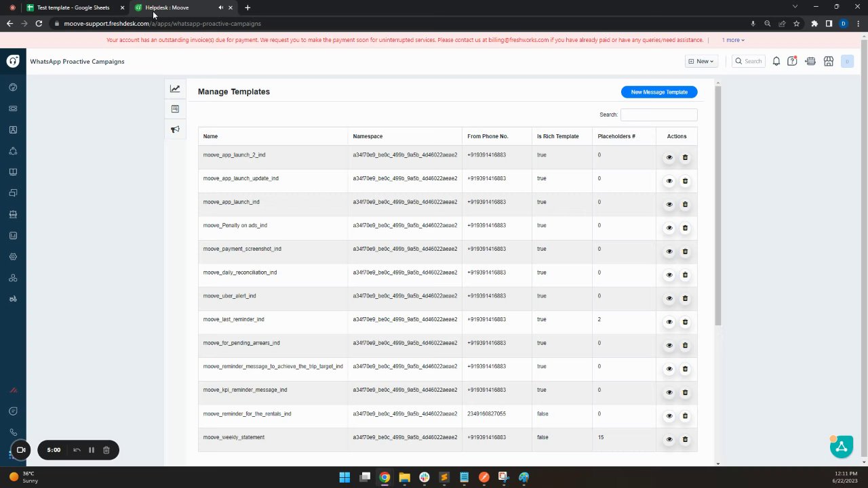The height and width of the screenshot is (488, 868).
Task: Open the solutions book icon in left navigation
Action: pos(13,172)
